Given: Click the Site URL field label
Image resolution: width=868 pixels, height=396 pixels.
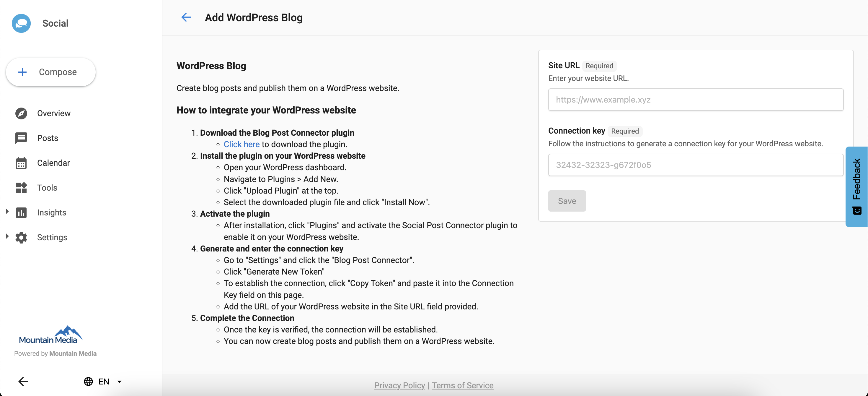Looking at the screenshot, I should pyautogui.click(x=564, y=65).
